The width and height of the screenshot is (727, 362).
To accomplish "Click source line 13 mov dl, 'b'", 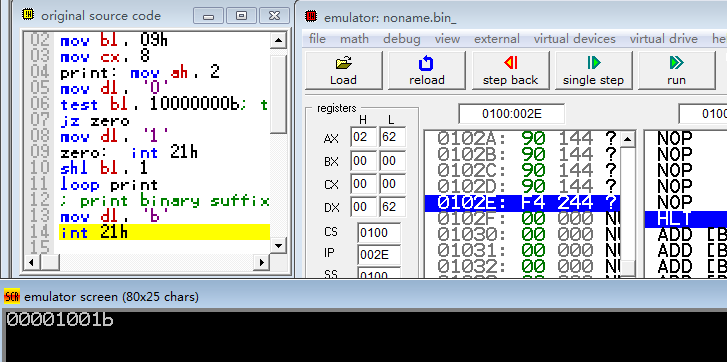I will 114,217.
